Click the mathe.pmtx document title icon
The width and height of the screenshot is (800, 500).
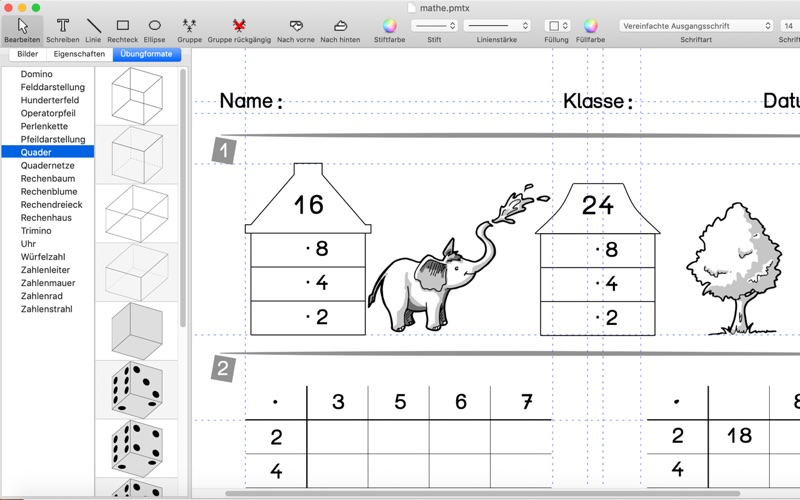(412, 8)
